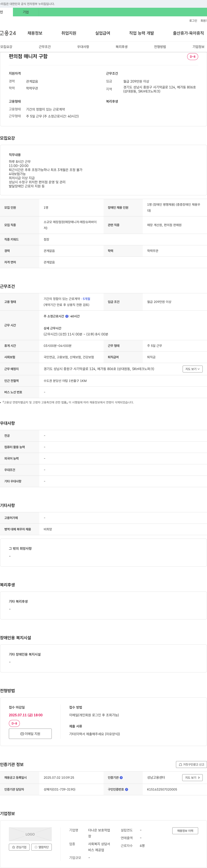Open the 출산휴가·육아휴직 menu
The image size is (207, 868).
(x=188, y=33)
